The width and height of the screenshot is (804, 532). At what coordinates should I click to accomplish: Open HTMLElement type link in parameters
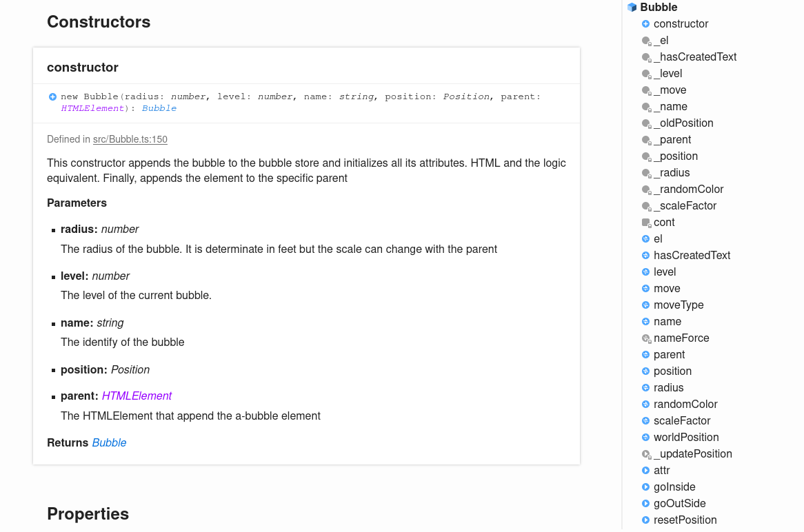(137, 396)
